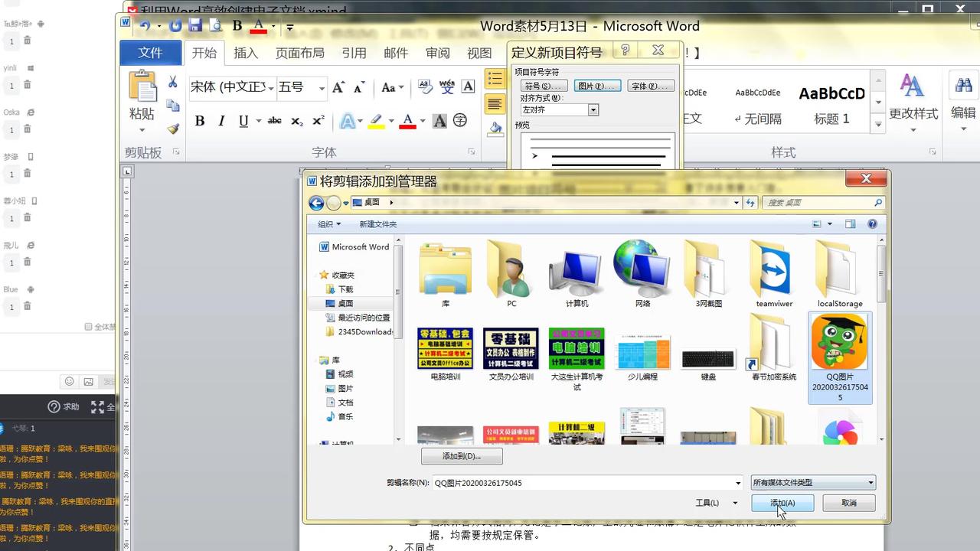
Task: Toggle bold formatting
Action: [x=201, y=121]
